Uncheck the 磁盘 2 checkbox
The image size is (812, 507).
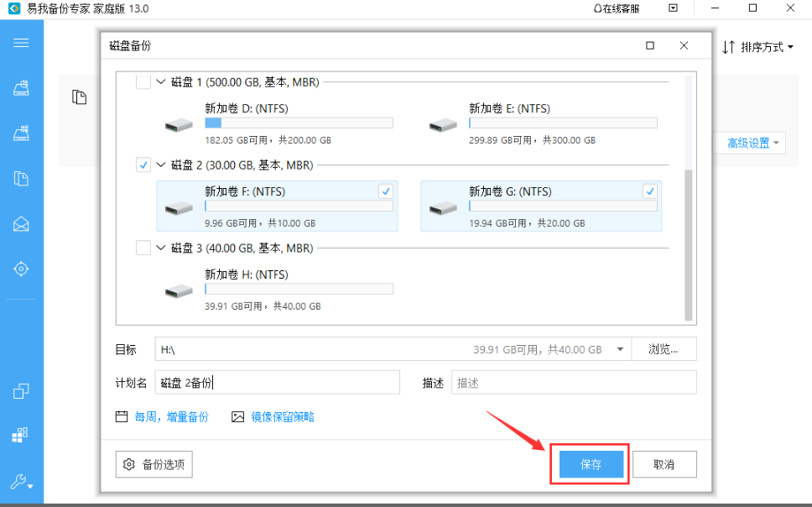pos(143,165)
